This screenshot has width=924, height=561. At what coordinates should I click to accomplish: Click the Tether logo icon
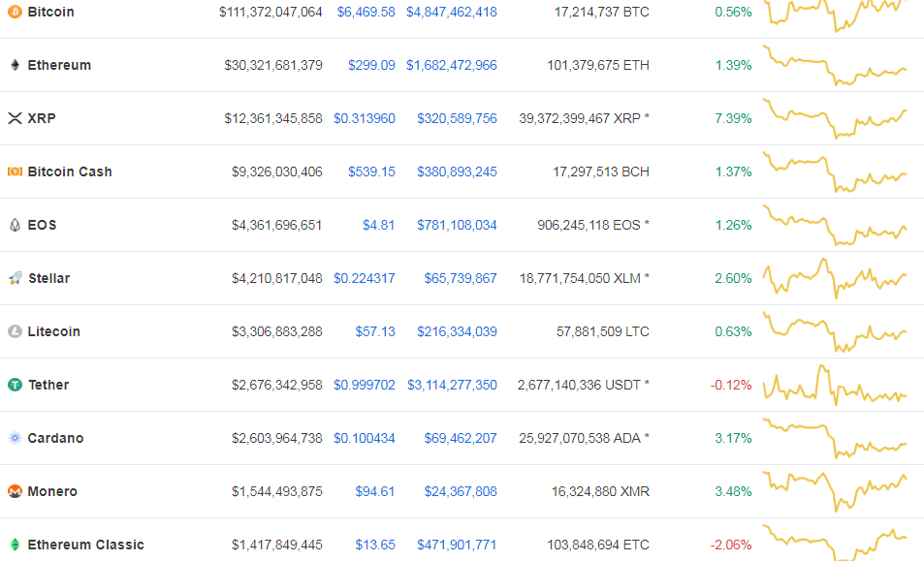coord(15,385)
